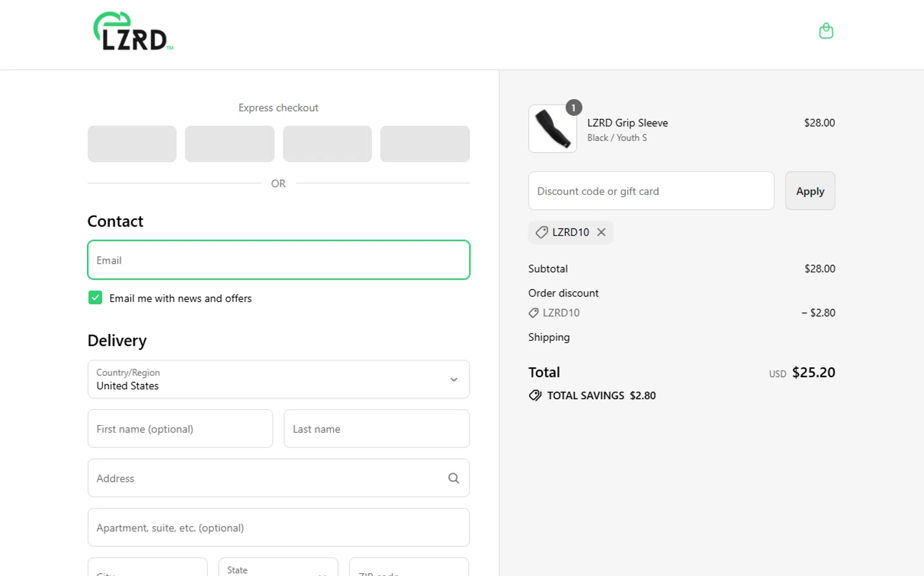Click the Total Savings tag icon
This screenshot has width=924, height=576.
[x=535, y=395]
